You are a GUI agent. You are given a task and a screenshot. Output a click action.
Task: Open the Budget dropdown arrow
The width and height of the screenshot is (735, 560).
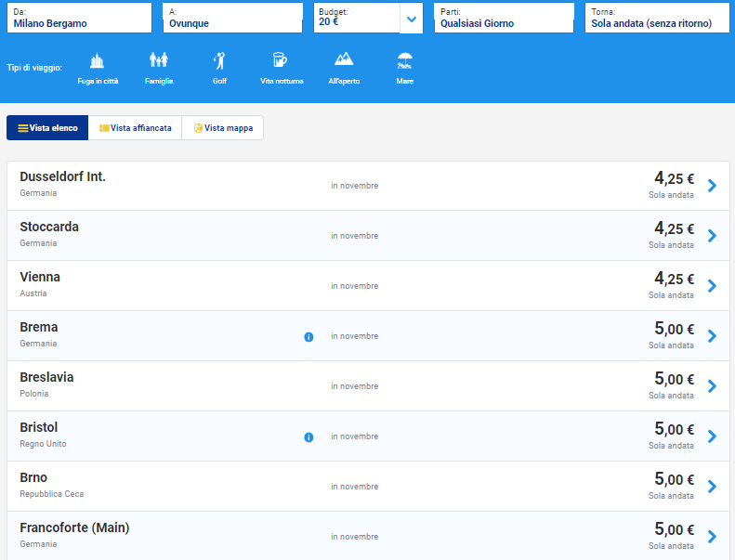click(412, 18)
